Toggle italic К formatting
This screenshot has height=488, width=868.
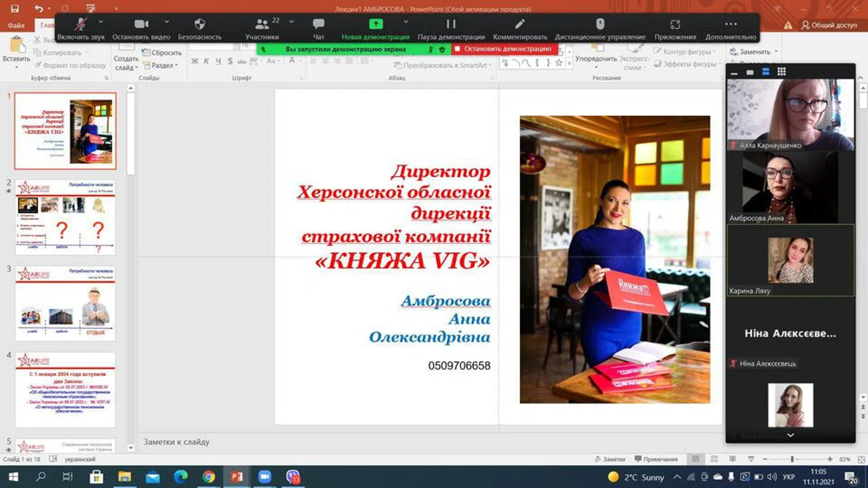tap(207, 61)
